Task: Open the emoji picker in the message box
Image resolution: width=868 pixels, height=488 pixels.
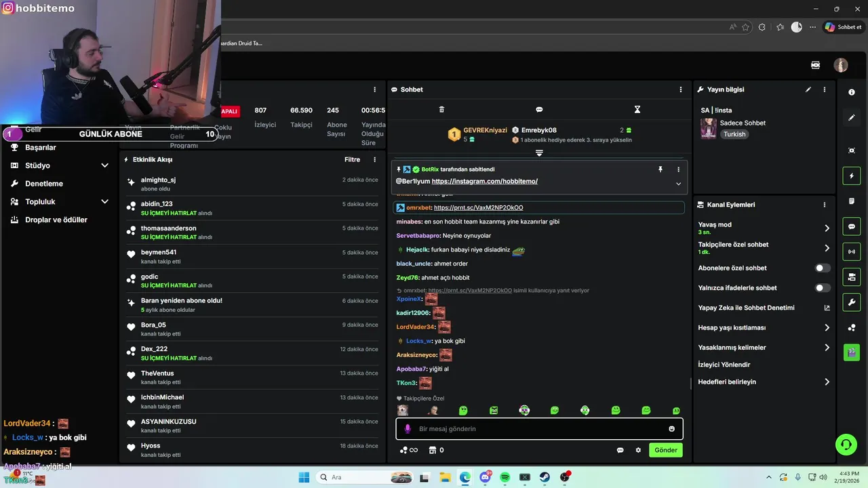Action: [672, 429]
